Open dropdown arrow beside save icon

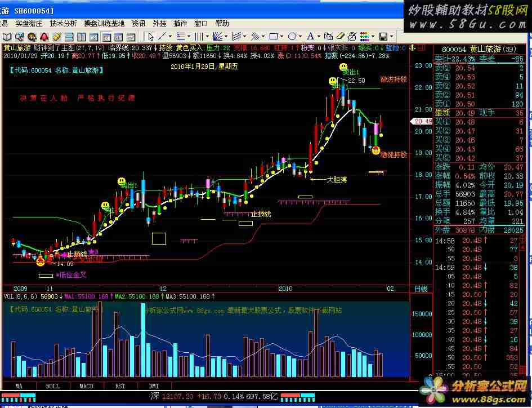pyautogui.click(x=391, y=37)
